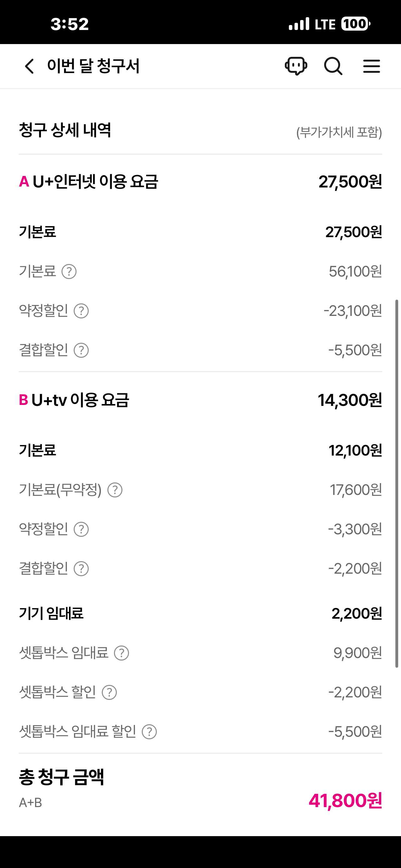This screenshot has height=868, width=401.
Task: Tap the back arrow in header
Action: (30, 66)
